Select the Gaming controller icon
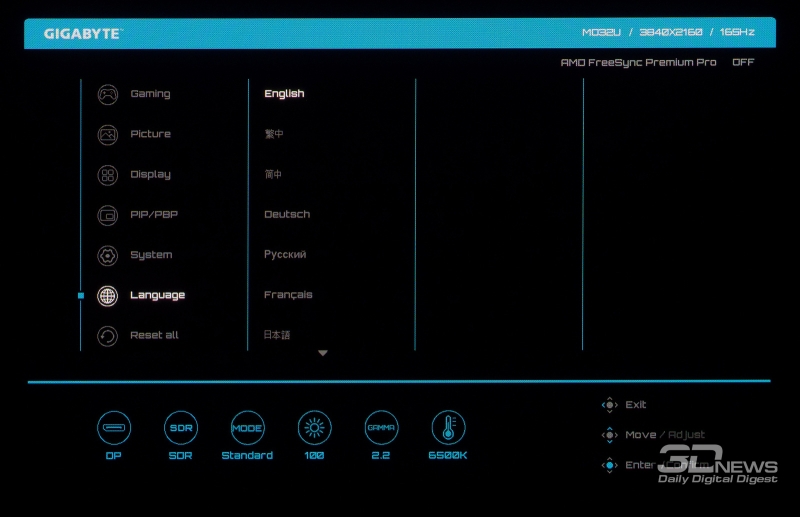Viewport: 800px width, 517px height. [107, 95]
